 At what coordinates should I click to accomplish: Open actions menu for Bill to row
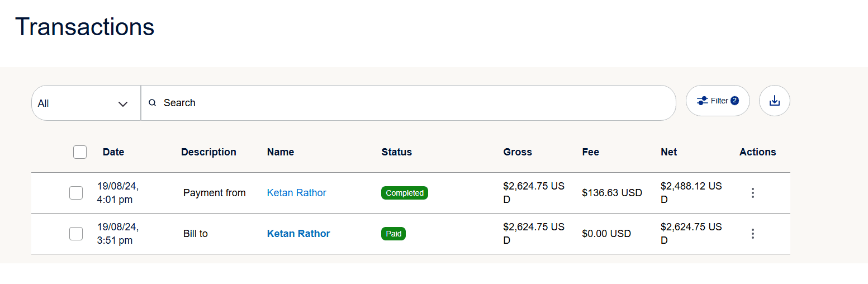point(753,234)
